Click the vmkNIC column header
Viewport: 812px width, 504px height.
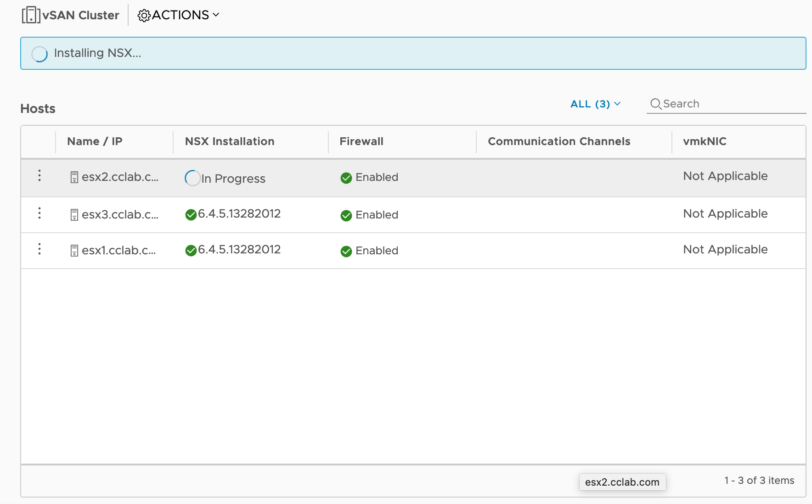tap(705, 141)
